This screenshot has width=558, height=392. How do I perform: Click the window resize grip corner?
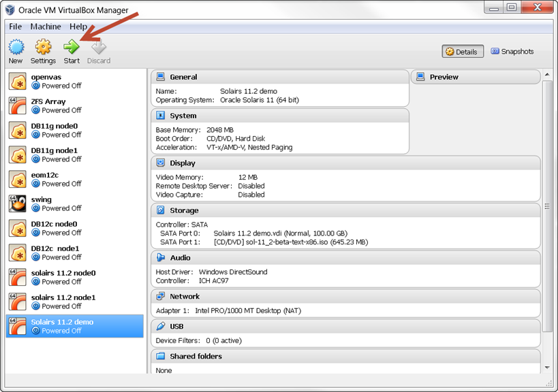tap(548, 382)
